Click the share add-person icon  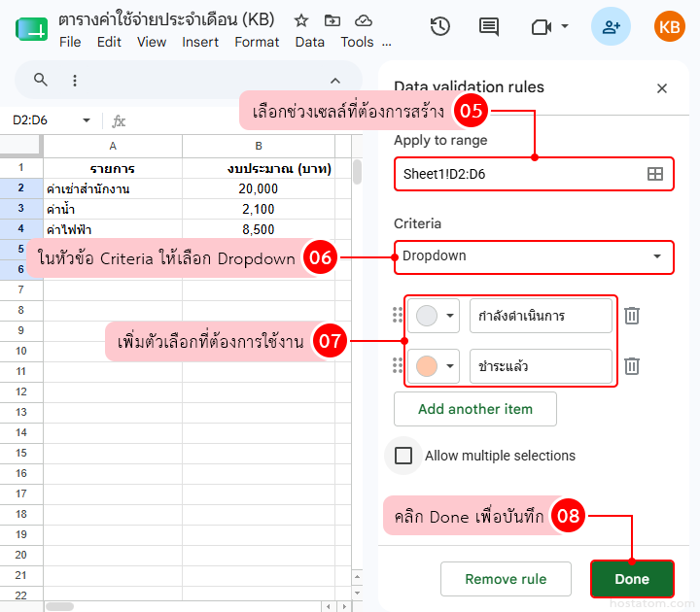point(611,27)
